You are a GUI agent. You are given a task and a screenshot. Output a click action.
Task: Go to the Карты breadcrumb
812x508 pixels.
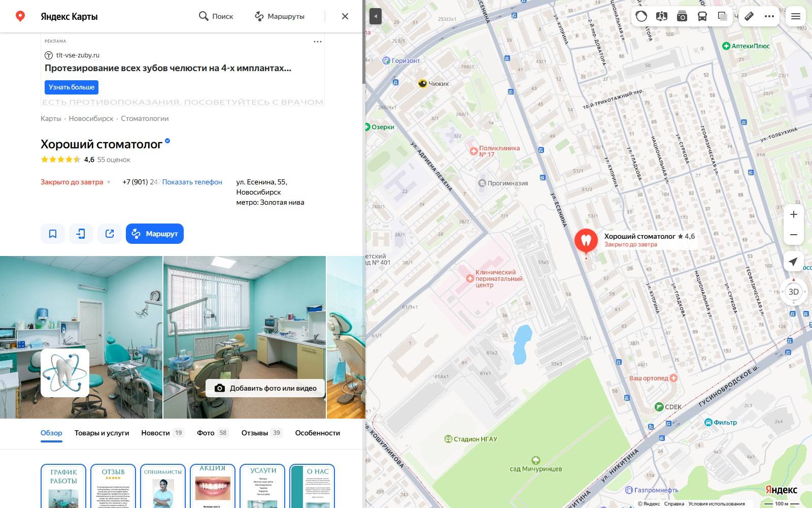click(x=51, y=118)
